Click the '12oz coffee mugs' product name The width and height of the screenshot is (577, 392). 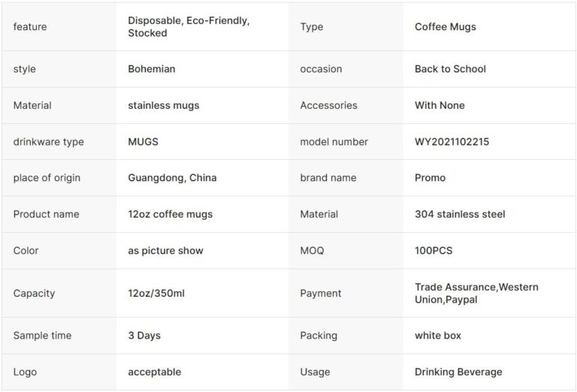[x=170, y=214]
